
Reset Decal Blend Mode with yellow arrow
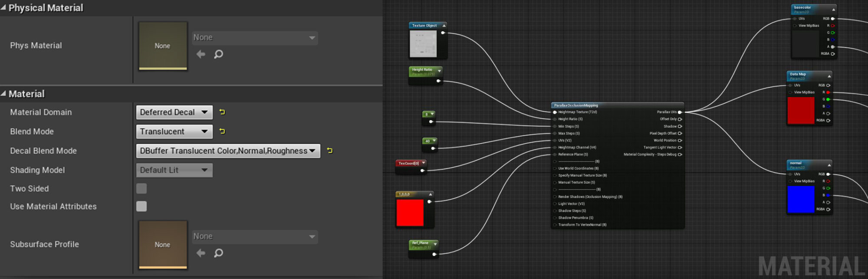click(x=330, y=151)
